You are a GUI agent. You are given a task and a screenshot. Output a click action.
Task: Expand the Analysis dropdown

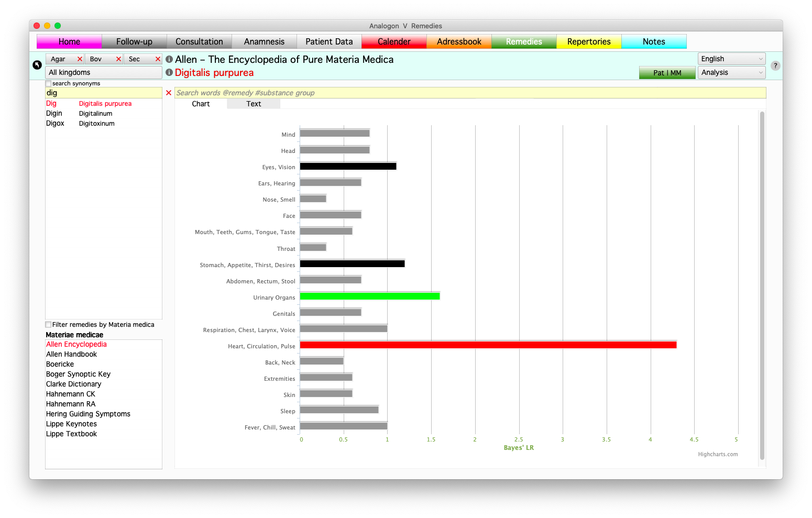coord(731,73)
